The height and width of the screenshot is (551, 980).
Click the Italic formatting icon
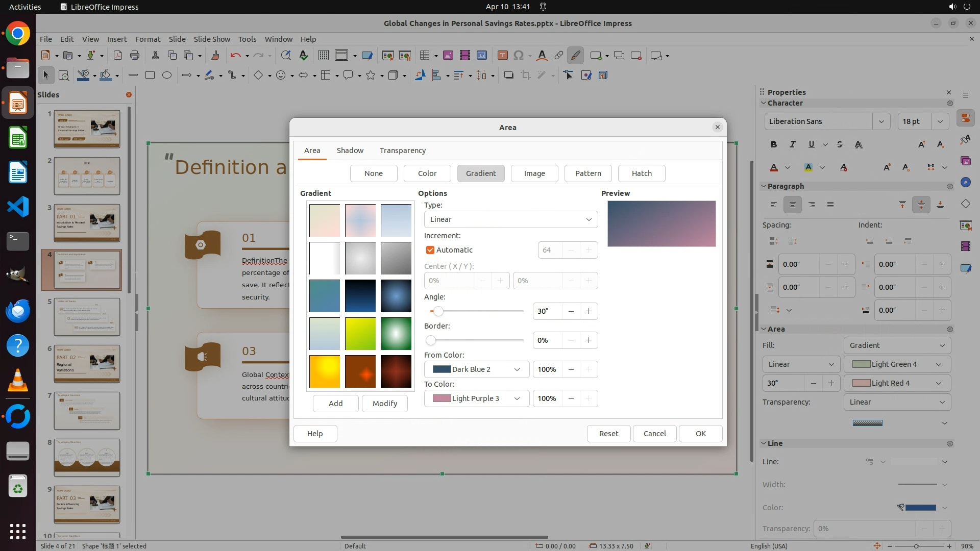pyautogui.click(x=792, y=144)
